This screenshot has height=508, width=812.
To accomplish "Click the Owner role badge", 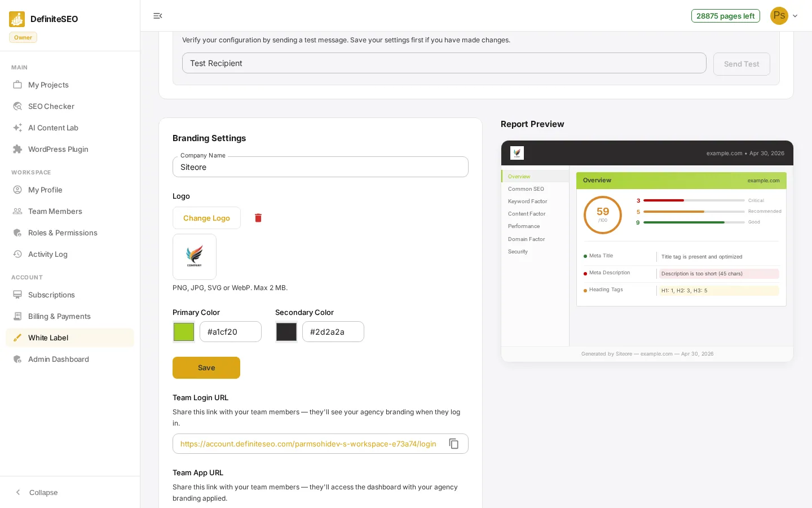I will (23, 37).
